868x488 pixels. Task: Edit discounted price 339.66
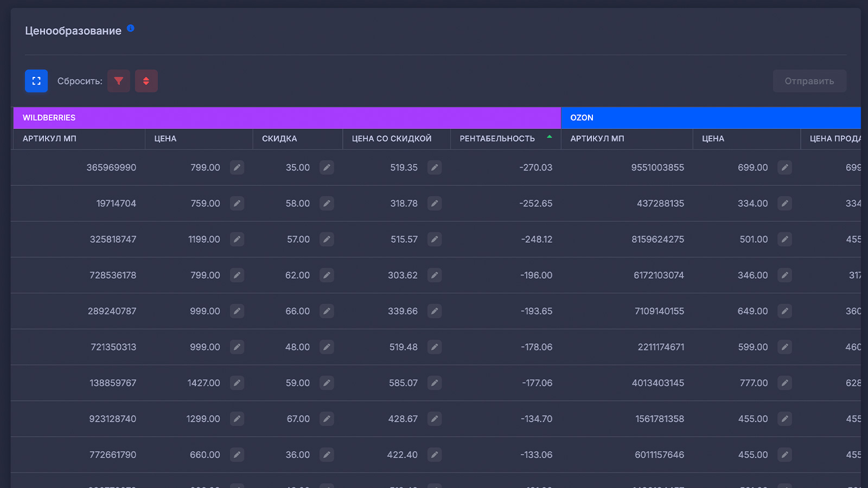[435, 311]
